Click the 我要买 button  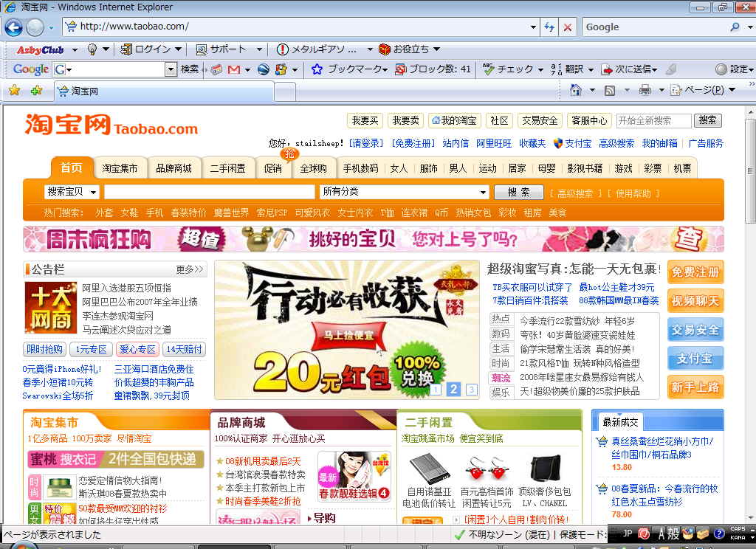365,120
